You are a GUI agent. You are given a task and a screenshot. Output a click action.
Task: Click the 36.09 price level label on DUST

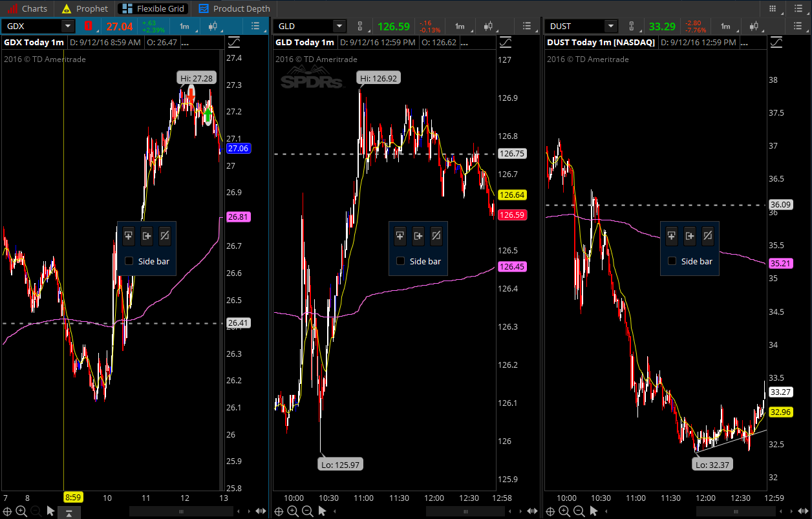pyautogui.click(x=782, y=205)
